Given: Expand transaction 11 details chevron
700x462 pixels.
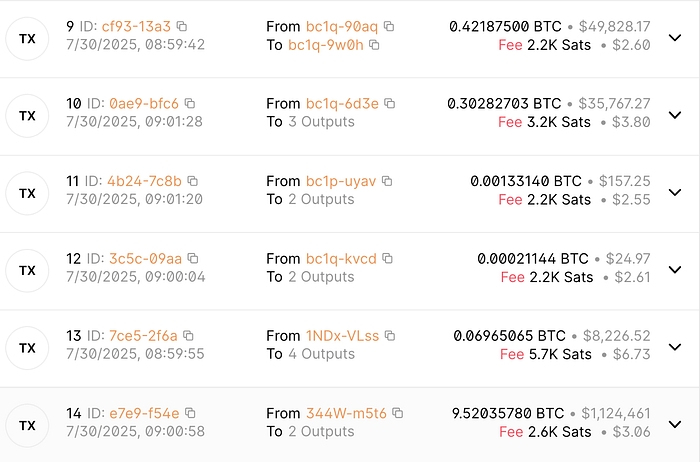Looking at the screenshot, I should (x=675, y=192).
